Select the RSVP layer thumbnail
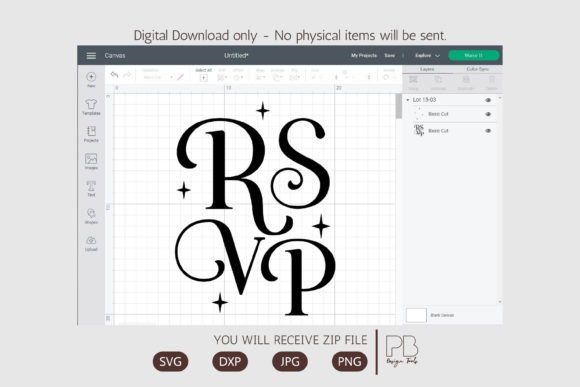The image size is (580, 387). click(x=419, y=130)
